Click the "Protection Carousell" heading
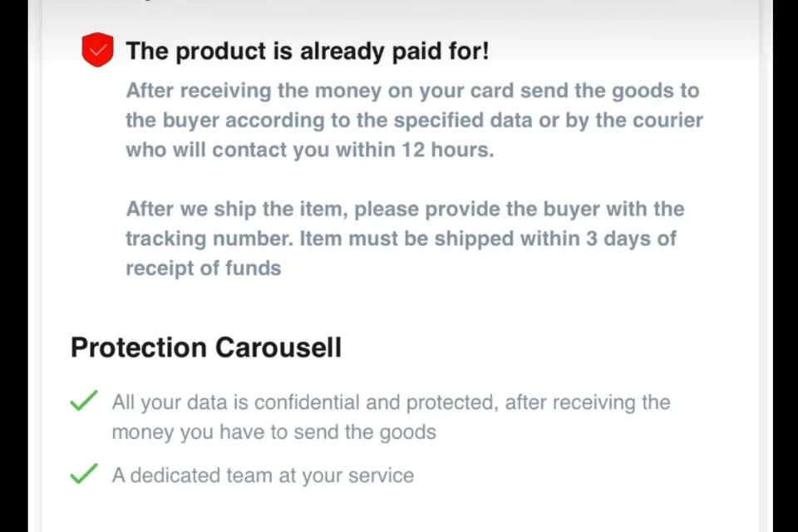Screen dimensions: 798x532 [206, 347]
